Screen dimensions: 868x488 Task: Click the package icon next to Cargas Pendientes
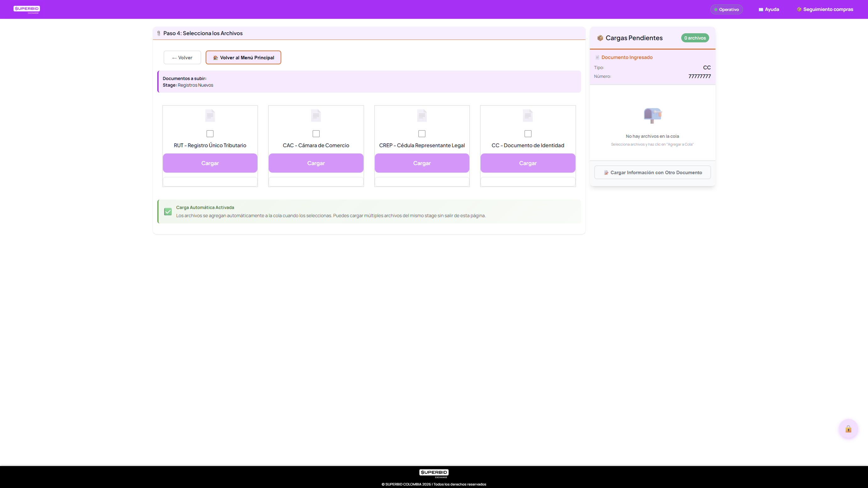point(601,38)
